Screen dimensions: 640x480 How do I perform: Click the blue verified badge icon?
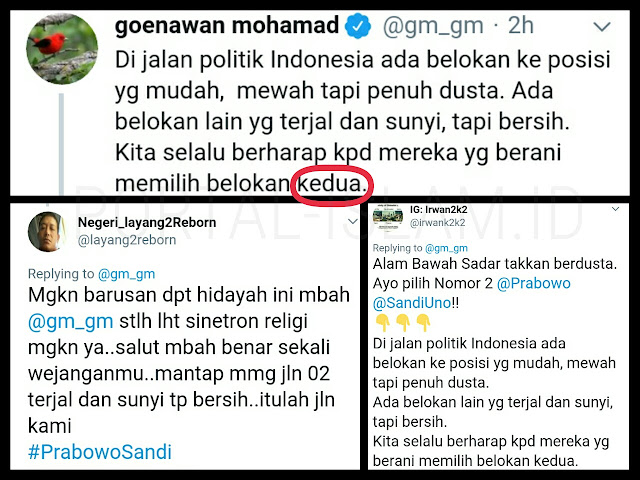point(358,26)
